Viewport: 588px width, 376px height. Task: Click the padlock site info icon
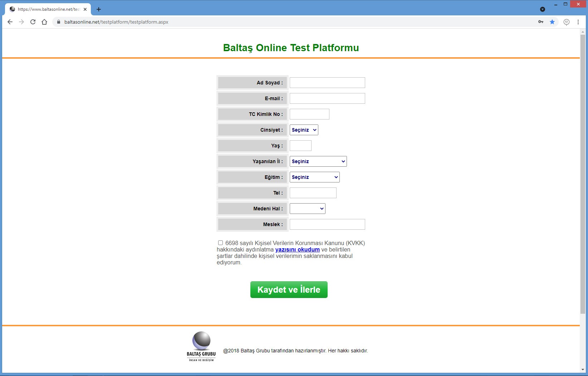coord(59,22)
